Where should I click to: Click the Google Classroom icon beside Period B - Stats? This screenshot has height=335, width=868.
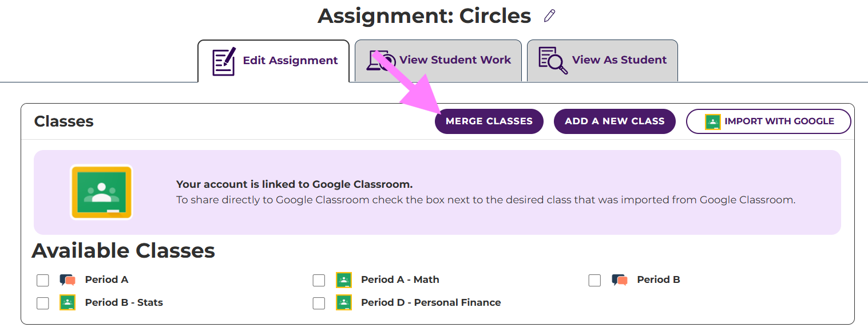click(68, 303)
